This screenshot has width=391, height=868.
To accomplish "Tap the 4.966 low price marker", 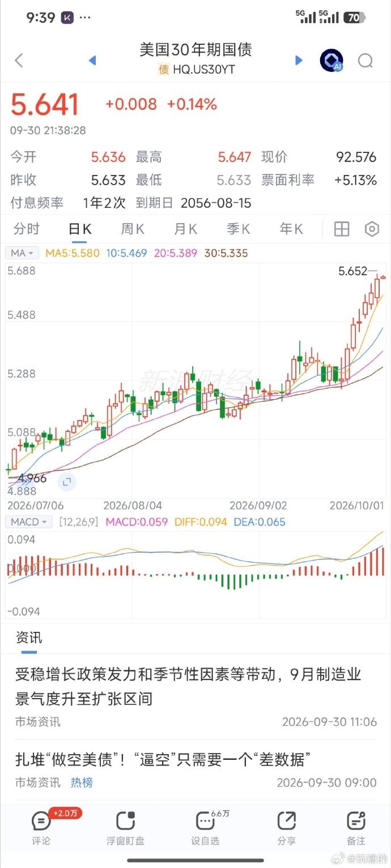I will coord(32,478).
